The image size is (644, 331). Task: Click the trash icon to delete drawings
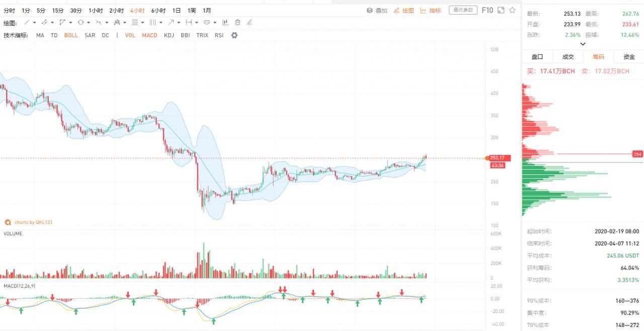[237, 23]
